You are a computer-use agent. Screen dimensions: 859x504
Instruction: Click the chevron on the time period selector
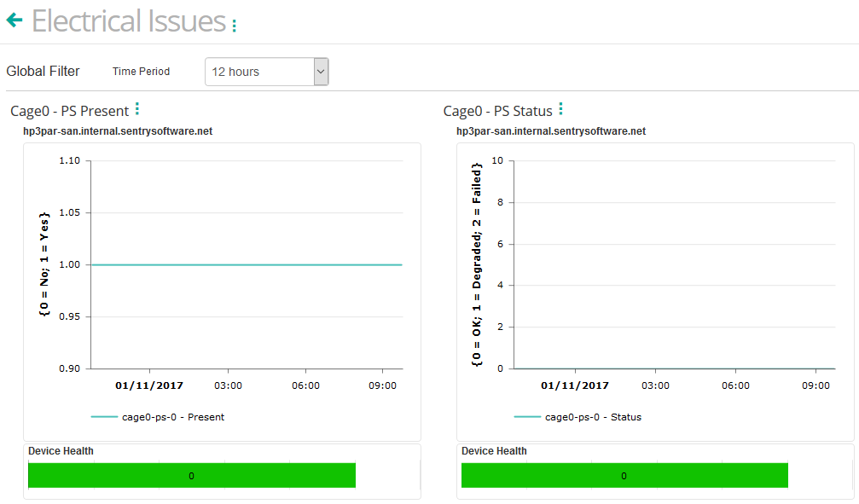tap(321, 72)
